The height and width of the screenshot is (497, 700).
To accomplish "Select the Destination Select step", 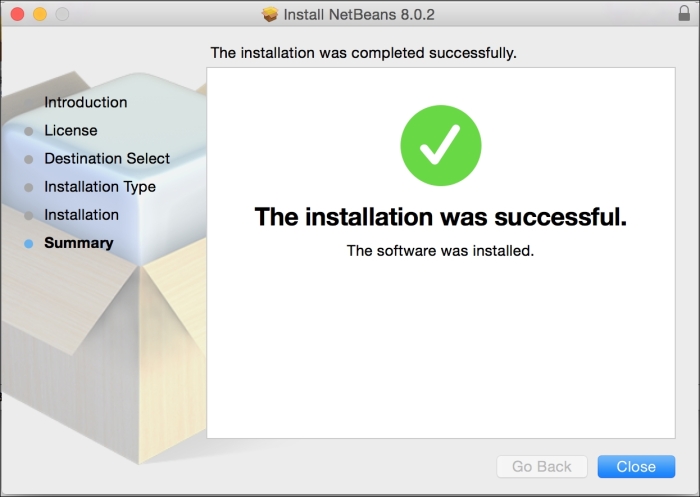I will [107, 159].
